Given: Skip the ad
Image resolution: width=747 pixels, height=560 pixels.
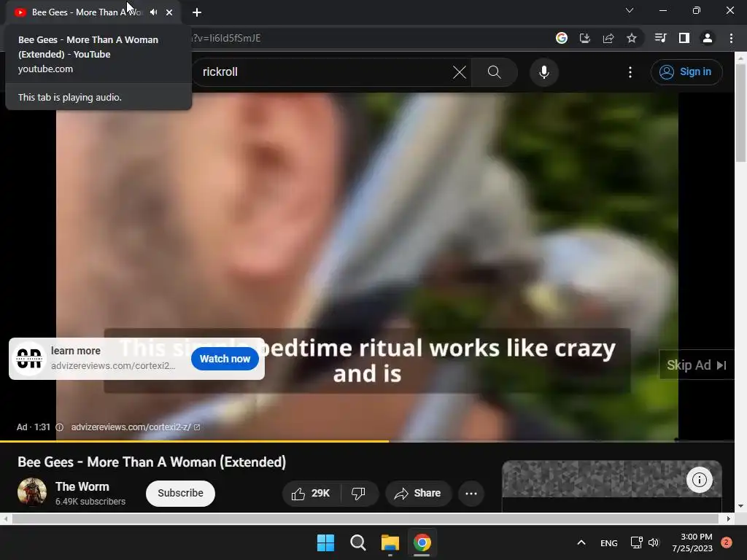Looking at the screenshot, I should click(696, 365).
